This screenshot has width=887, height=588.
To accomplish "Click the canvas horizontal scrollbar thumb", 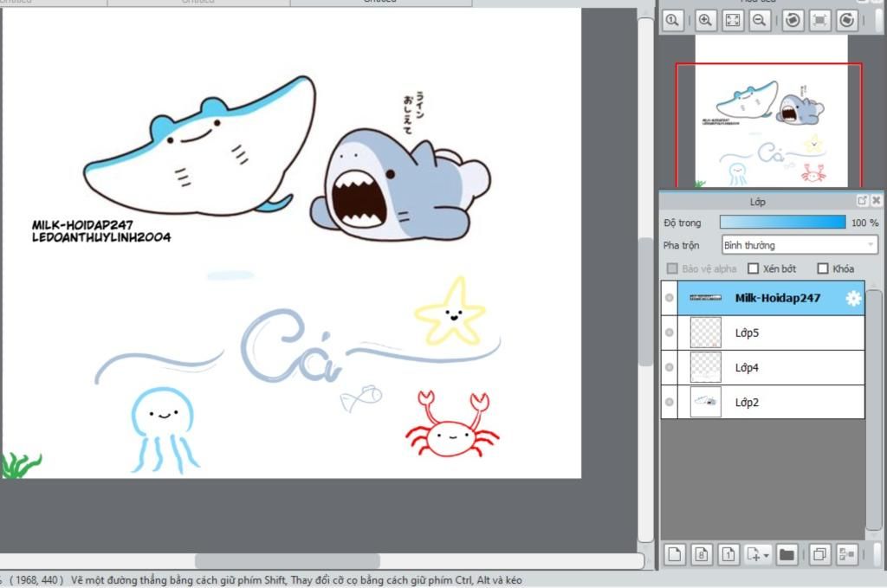I will 288,561.
